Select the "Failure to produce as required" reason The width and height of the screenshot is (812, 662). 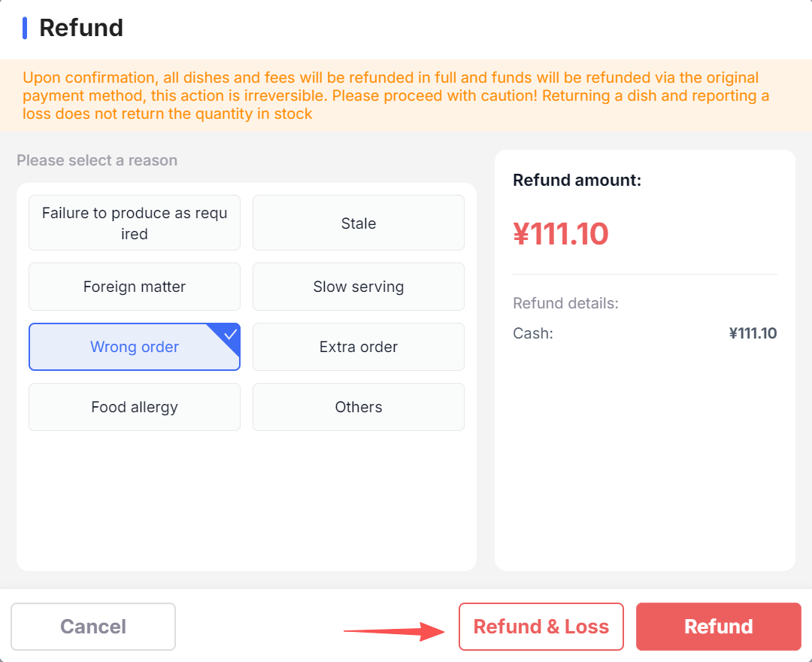(x=135, y=223)
